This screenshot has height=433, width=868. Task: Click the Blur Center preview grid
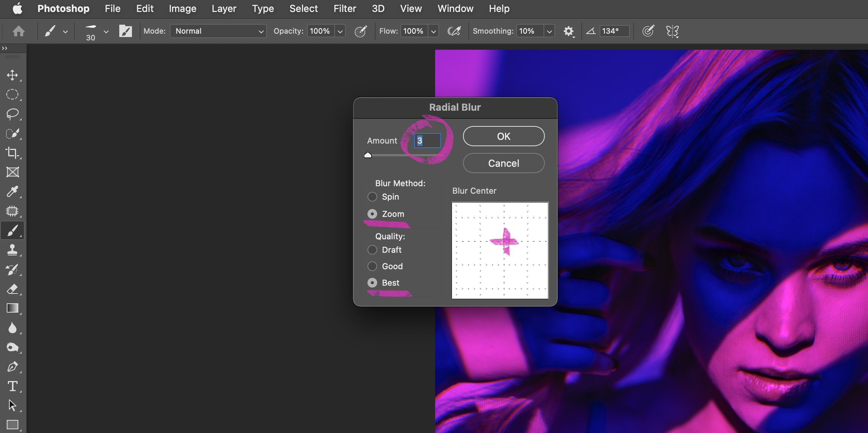[x=500, y=251]
